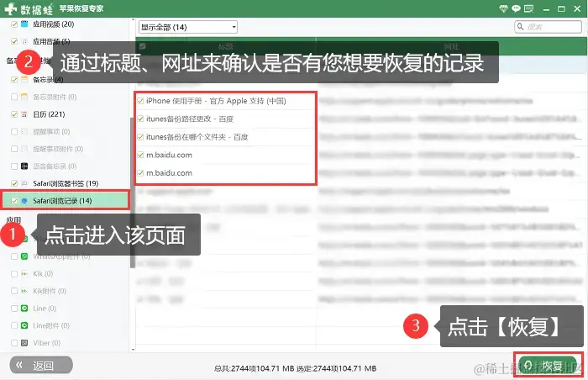588x380 pixels.
Task: Click the 搜索 search input field
Action: click(x=548, y=27)
